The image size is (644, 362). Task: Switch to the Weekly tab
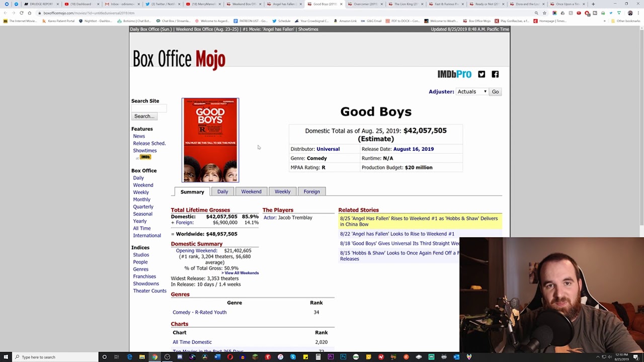282,192
